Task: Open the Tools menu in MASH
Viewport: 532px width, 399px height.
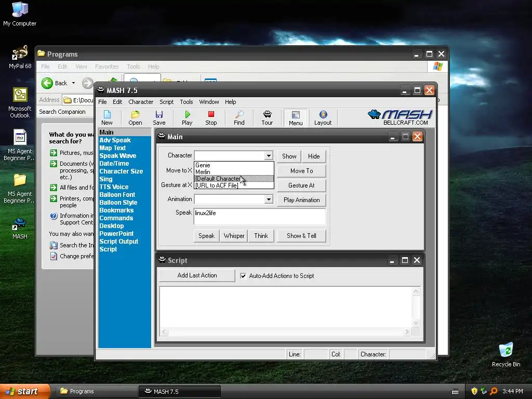Action: point(187,102)
